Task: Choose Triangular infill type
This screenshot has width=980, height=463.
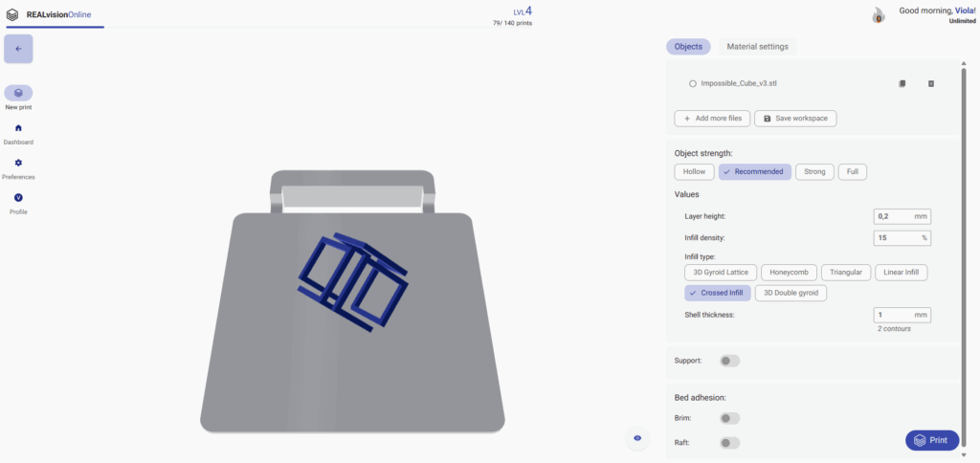Action: pyautogui.click(x=846, y=273)
